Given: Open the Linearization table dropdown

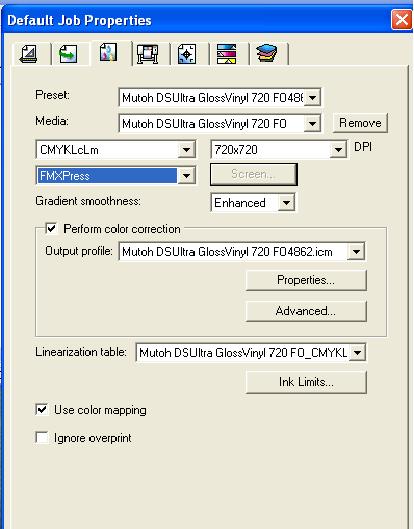Looking at the screenshot, I should pos(357,353).
